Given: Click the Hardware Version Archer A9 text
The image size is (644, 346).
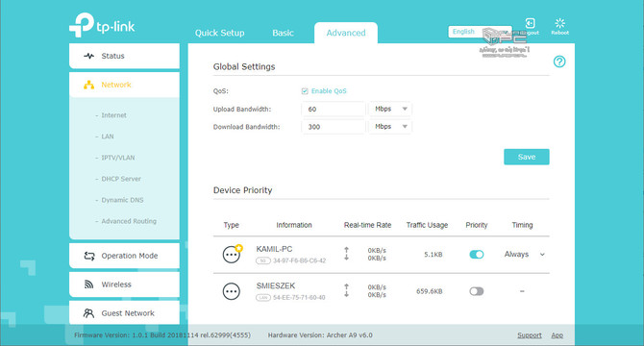Looking at the screenshot, I should (x=320, y=335).
